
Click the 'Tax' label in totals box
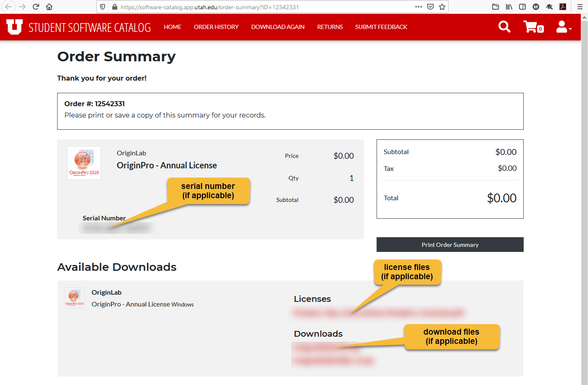point(389,169)
